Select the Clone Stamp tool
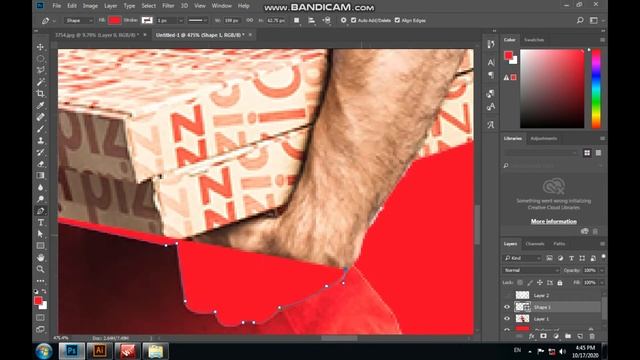 tap(40, 140)
